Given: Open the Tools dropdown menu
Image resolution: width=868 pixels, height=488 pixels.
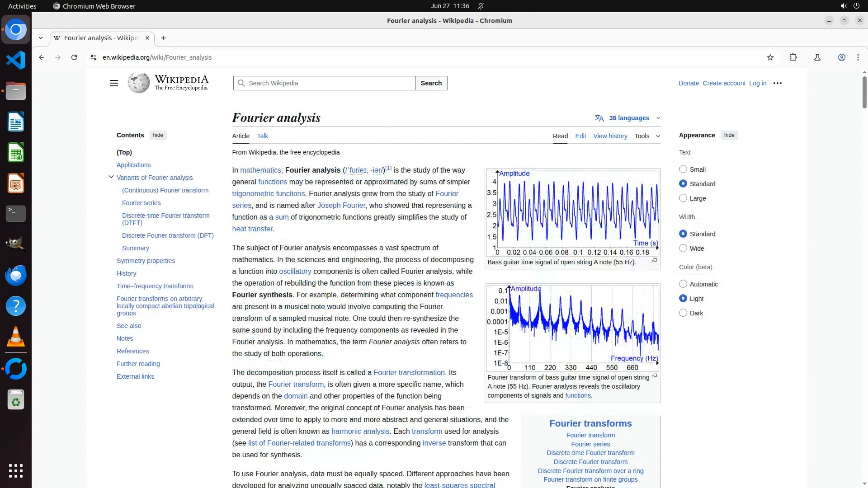Looking at the screenshot, I should 646,136.
